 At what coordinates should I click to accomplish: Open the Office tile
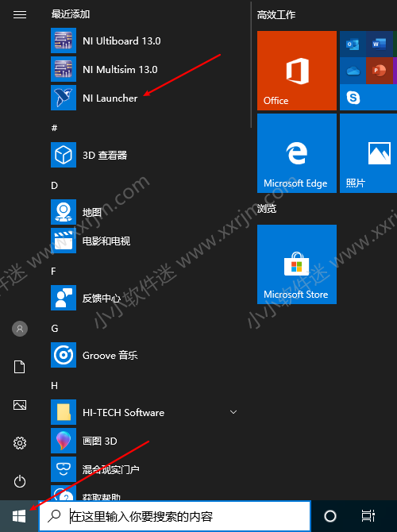pos(297,71)
